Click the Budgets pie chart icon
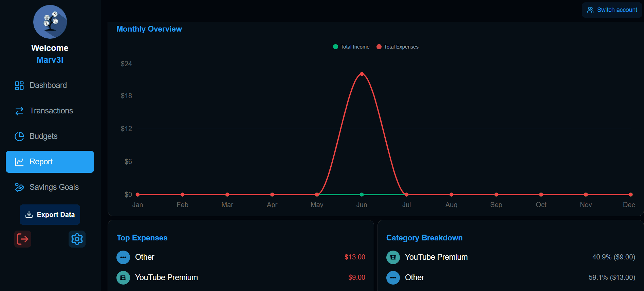This screenshot has width=644, height=291. point(19,137)
